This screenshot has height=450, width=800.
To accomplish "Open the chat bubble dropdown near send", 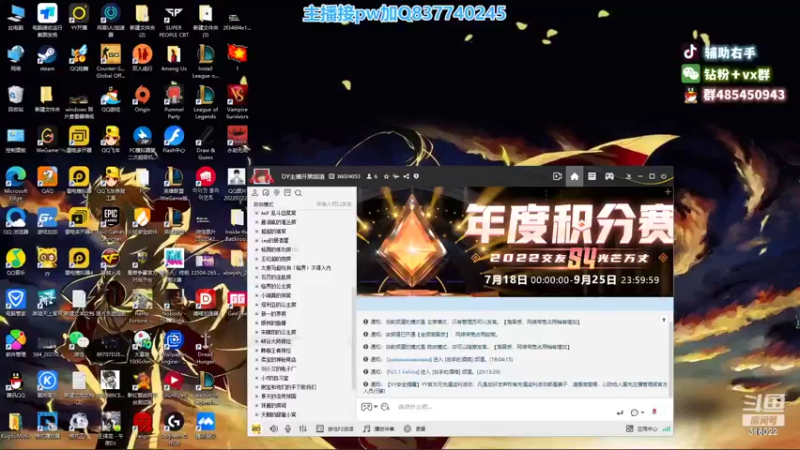I will click(x=637, y=412).
